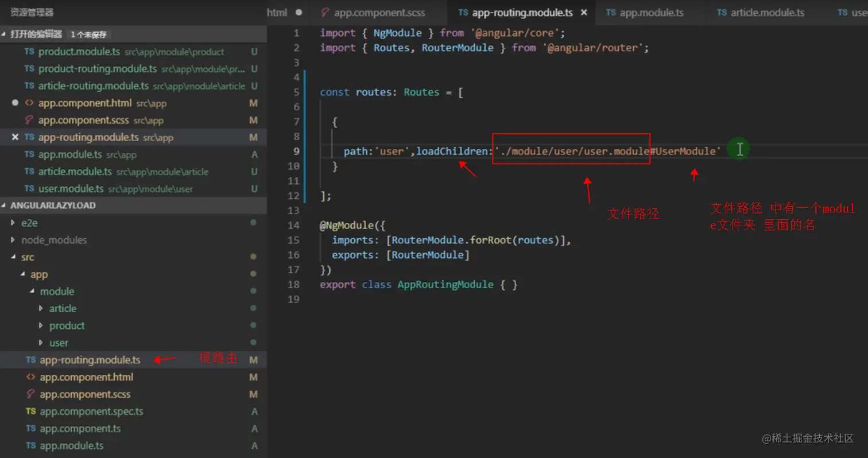Click AppRoutingModule class name on line 18

click(x=445, y=284)
